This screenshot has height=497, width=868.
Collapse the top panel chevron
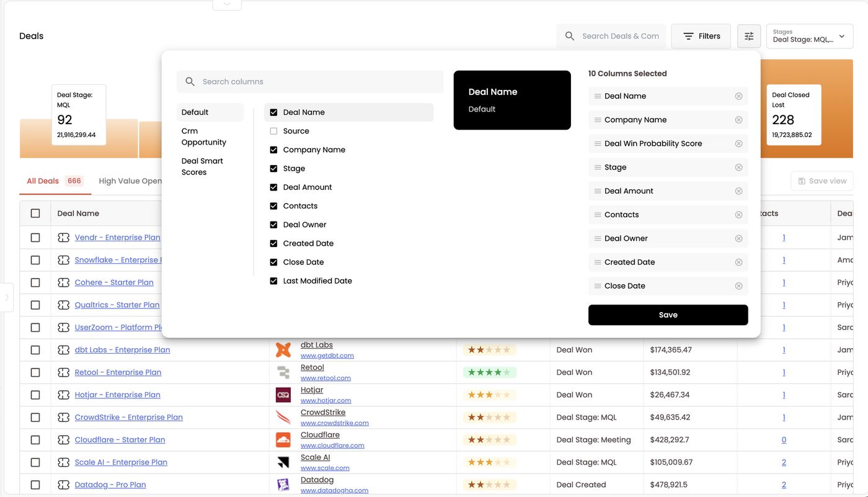pyautogui.click(x=227, y=4)
